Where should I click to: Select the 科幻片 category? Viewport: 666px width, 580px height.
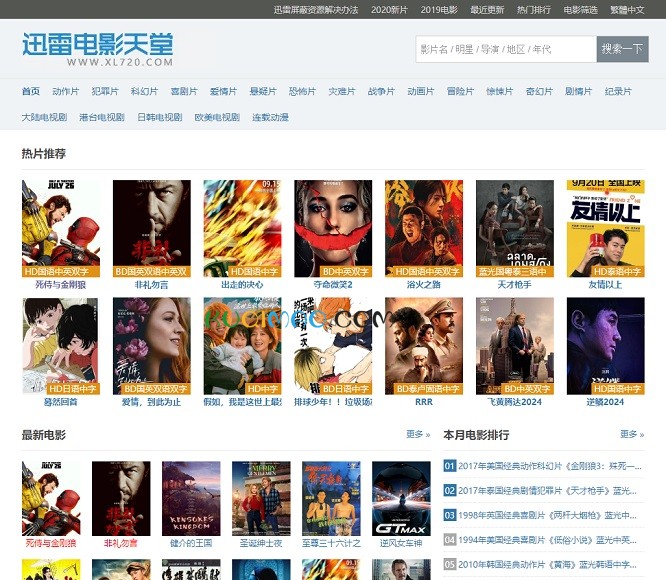pos(144,91)
